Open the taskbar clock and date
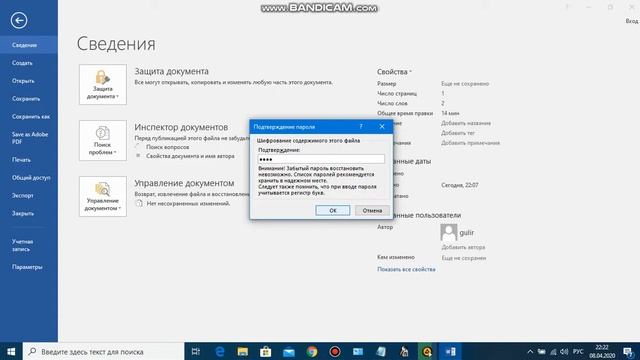The height and width of the screenshot is (360, 640). point(602,351)
